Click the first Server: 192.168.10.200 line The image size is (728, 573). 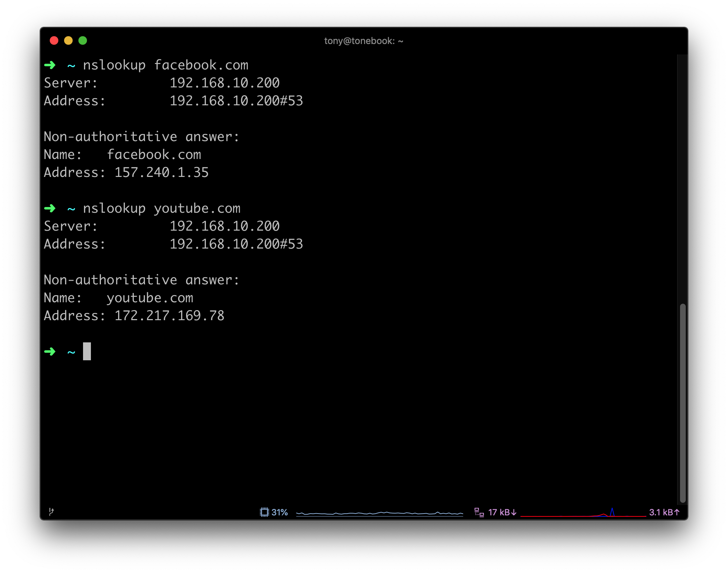[162, 83]
